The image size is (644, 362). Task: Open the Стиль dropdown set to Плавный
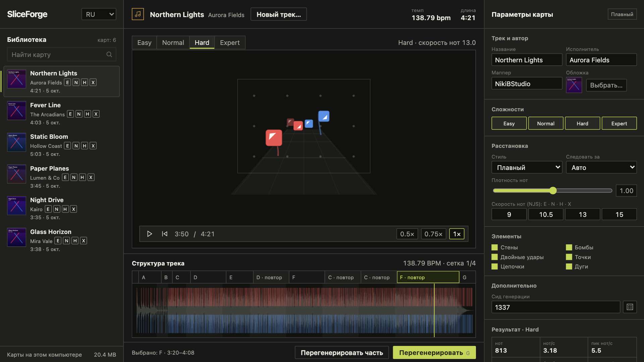click(527, 167)
